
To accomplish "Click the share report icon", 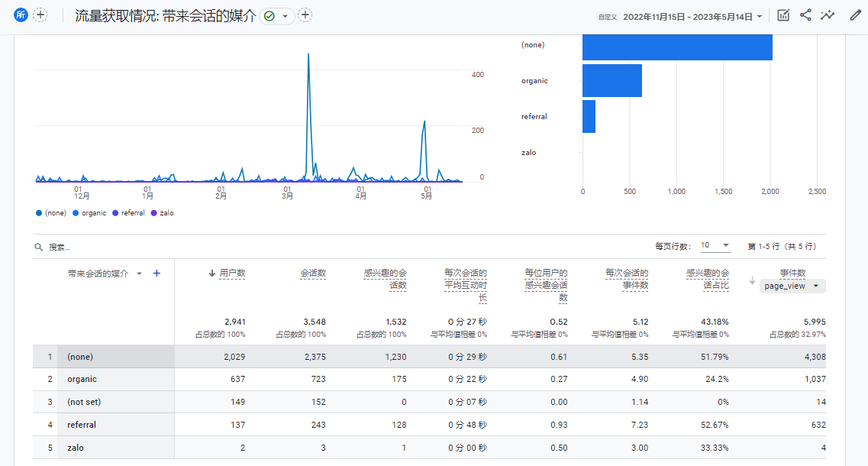I will (805, 15).
